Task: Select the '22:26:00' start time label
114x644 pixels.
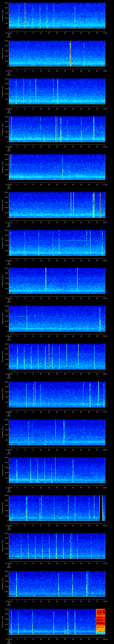Action: click(9, 412)
